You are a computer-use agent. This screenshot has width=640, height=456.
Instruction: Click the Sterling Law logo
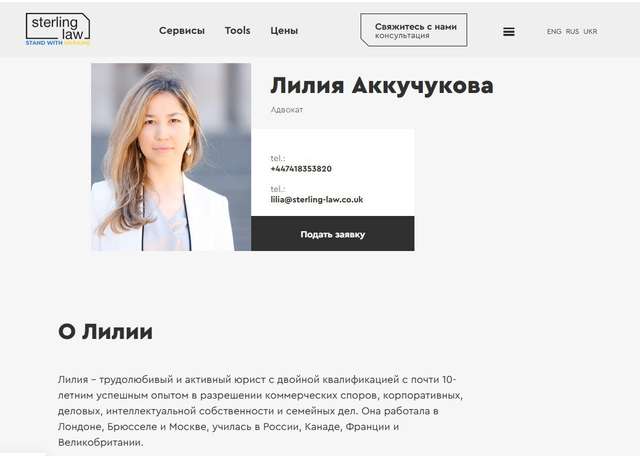tap(58, 29)
